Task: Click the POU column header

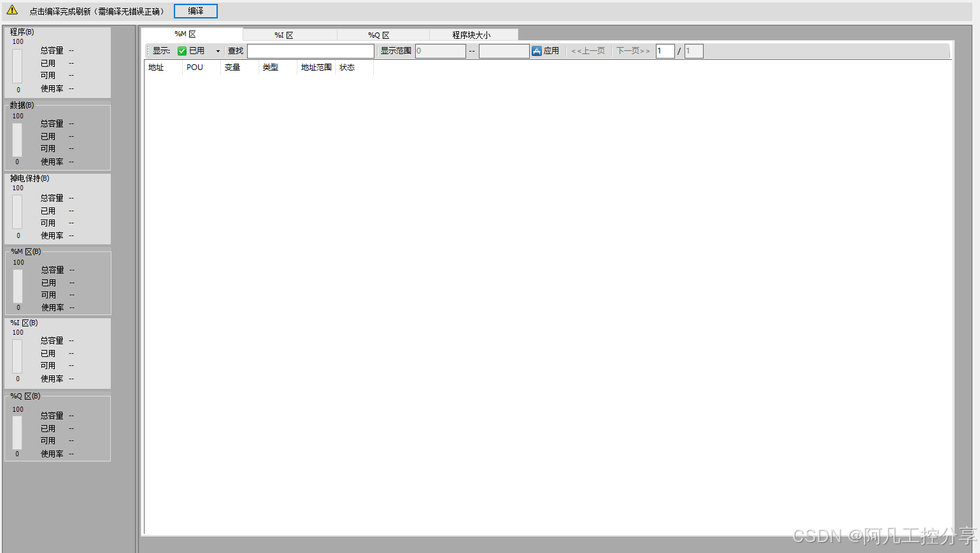Action: [x=201, y=67]
